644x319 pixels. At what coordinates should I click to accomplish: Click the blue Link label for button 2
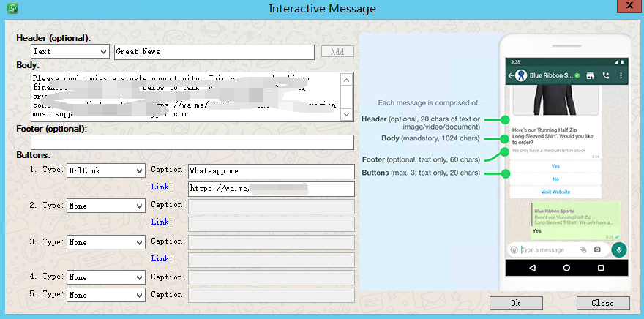pyautogui.click(x=162, y=222)
